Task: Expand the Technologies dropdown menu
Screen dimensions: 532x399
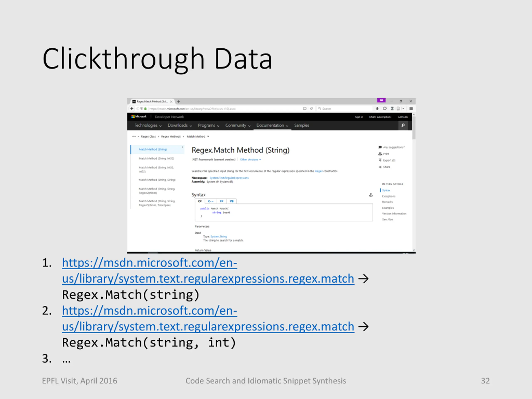Action: coord(148,125)
